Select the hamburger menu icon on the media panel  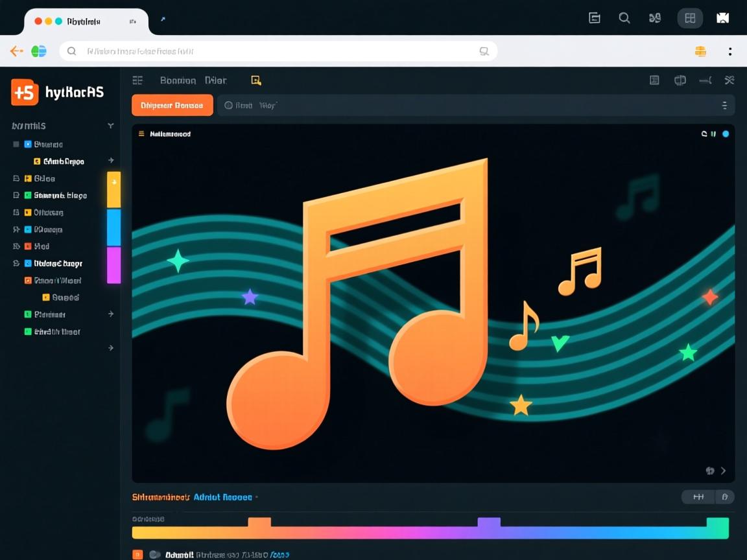(x=141, y=134)
